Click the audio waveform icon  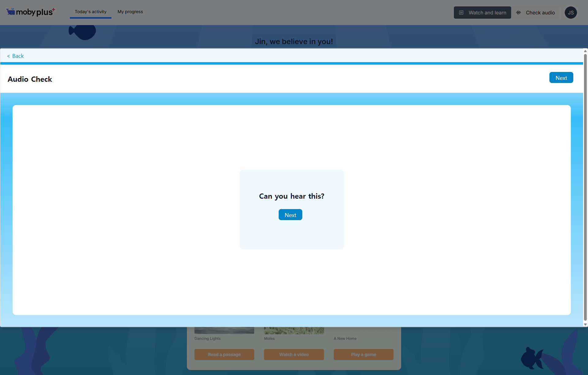click(518, 13)
